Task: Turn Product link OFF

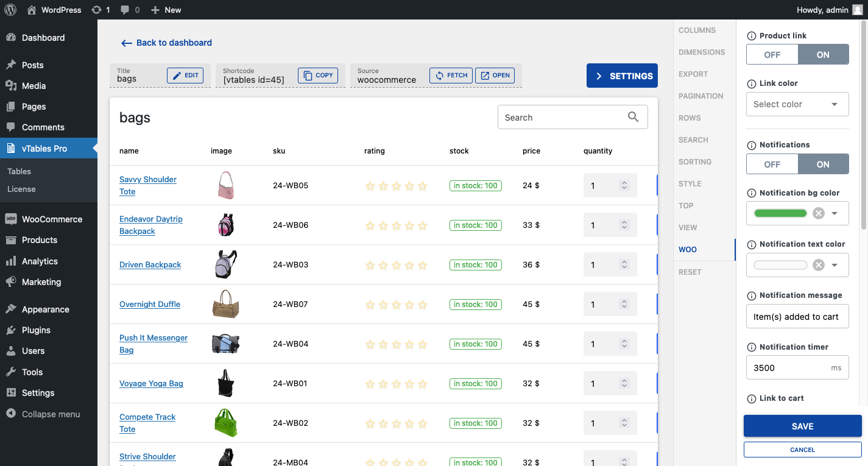Action: point(772,54)
